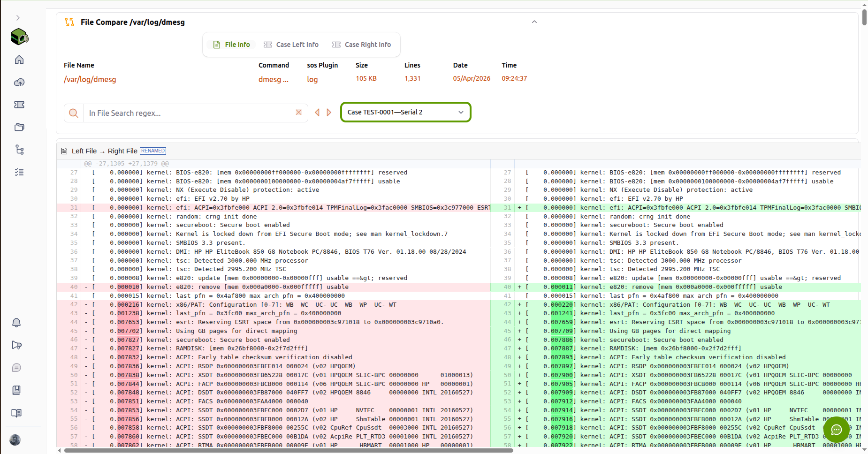Clear the In File Search field
Screen dimensions: 868x454
click(x=299, y=113)
